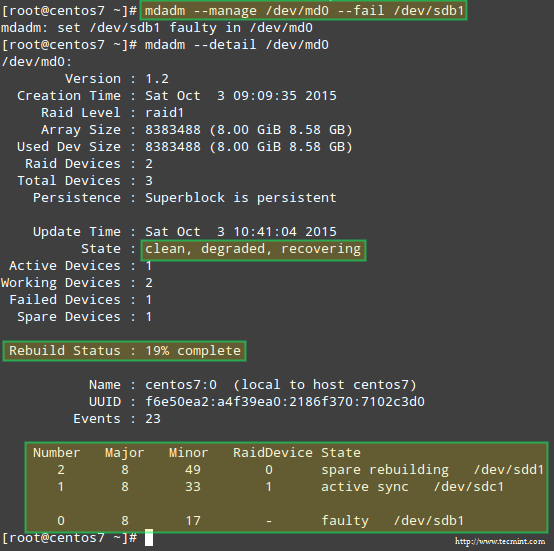Viewport: 554px width, 551px height.
Task: Click the 'Persistence' label
Action: click(77, 197)
